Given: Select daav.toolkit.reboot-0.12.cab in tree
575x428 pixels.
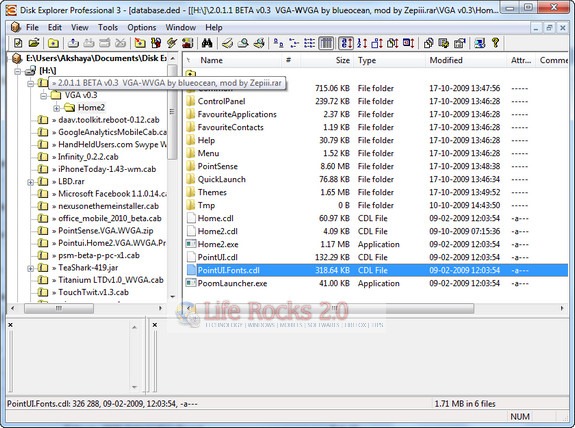Looking at the screenshot, I should pos(109,120).
